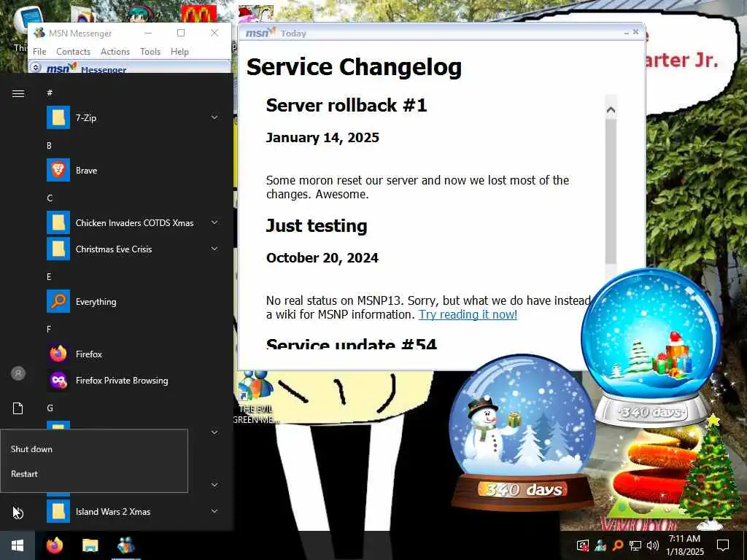Click the Windows Start button
The image size is (747, 560).
pos(18,545)
